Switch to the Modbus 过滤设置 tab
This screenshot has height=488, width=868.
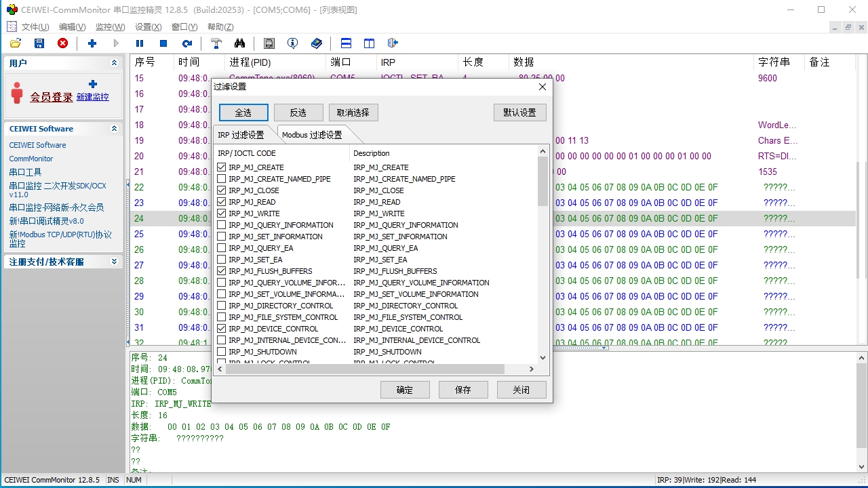pyautogui.click(x=312, y=135)
